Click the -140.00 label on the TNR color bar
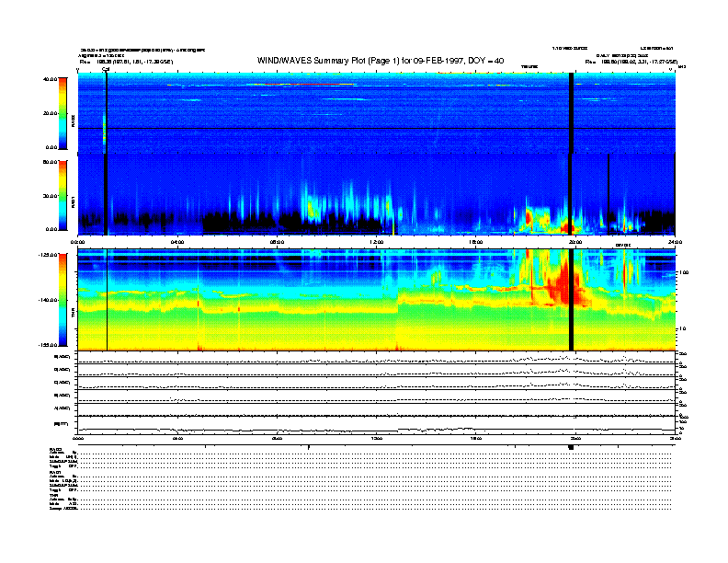The width and height of the screenshot is (728, 563). [49, 300]
